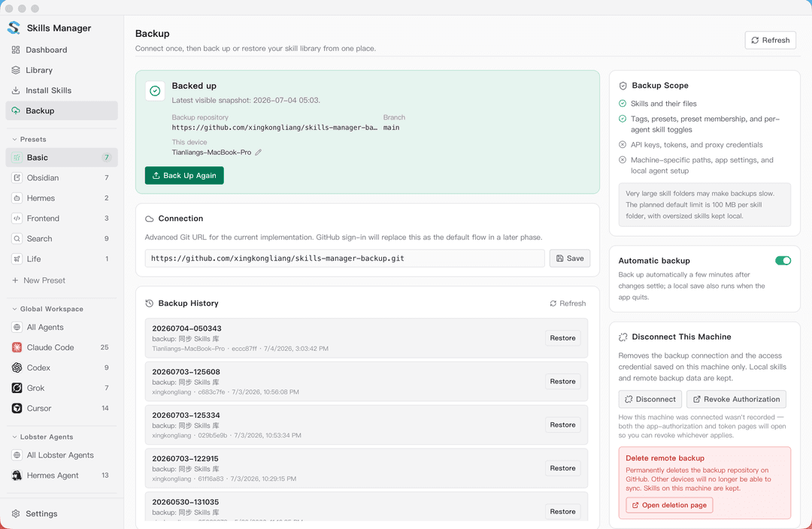Restore the 20260703-125608 backup

pyautogui.click(x=562, y=382)
